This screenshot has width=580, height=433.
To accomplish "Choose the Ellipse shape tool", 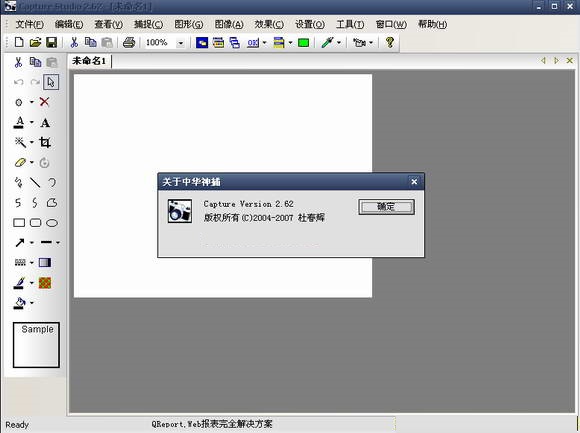I will [52, 223].
